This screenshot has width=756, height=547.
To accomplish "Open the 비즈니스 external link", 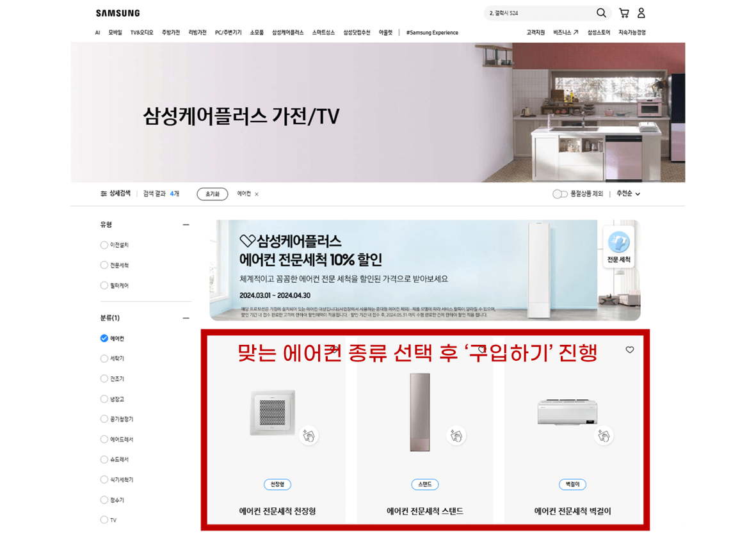I will (x=565, y=33).
